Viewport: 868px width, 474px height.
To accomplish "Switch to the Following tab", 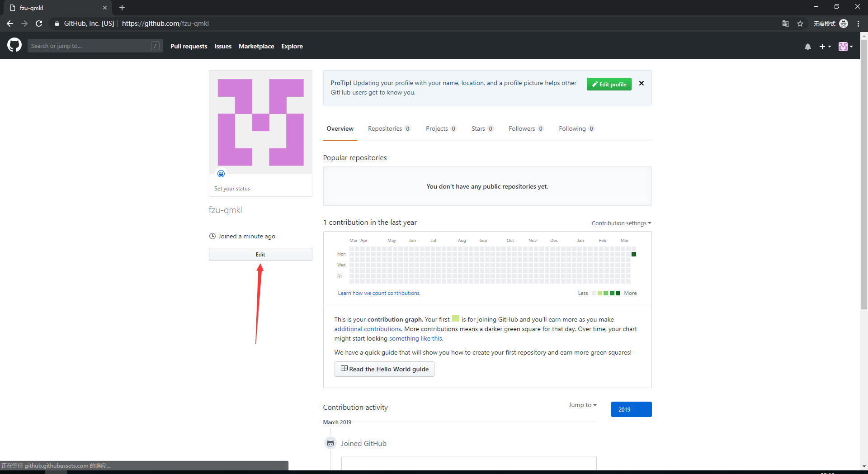I will click(x=577, y=129).
